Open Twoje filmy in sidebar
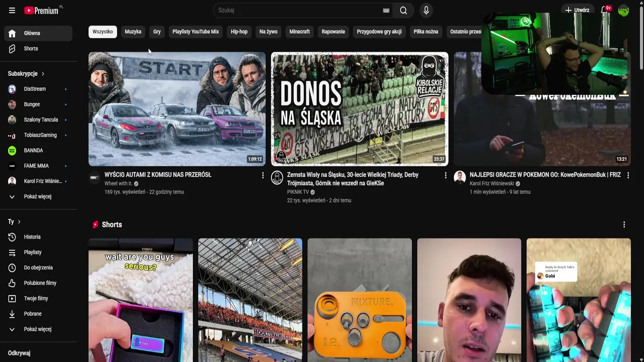 click(x=38, y=298)
